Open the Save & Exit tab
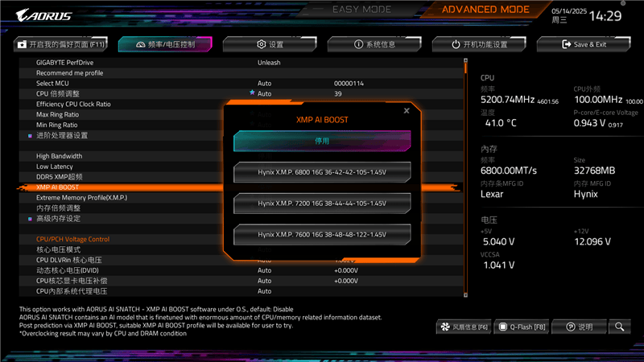This screenshot has width=644, height=362. 584,44
